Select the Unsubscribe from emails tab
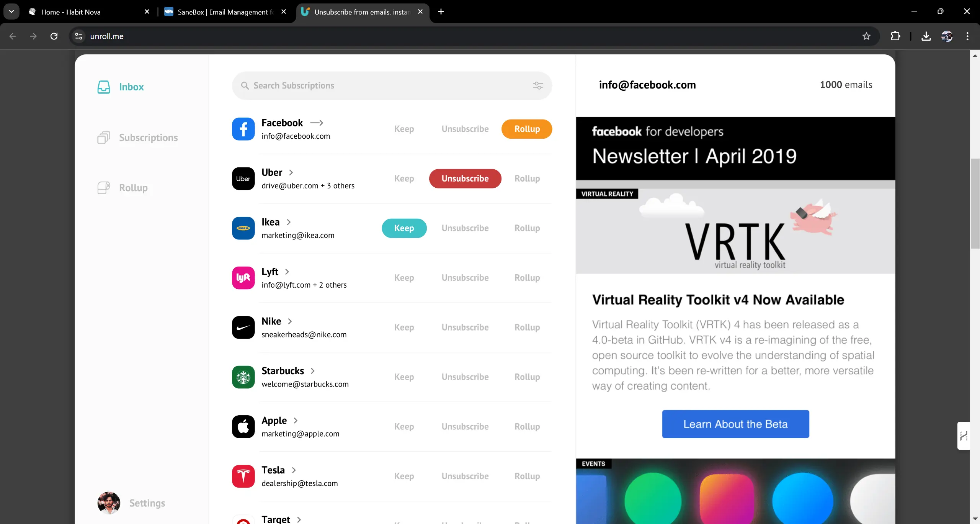The image size is (980, 524). coord(362,12)
